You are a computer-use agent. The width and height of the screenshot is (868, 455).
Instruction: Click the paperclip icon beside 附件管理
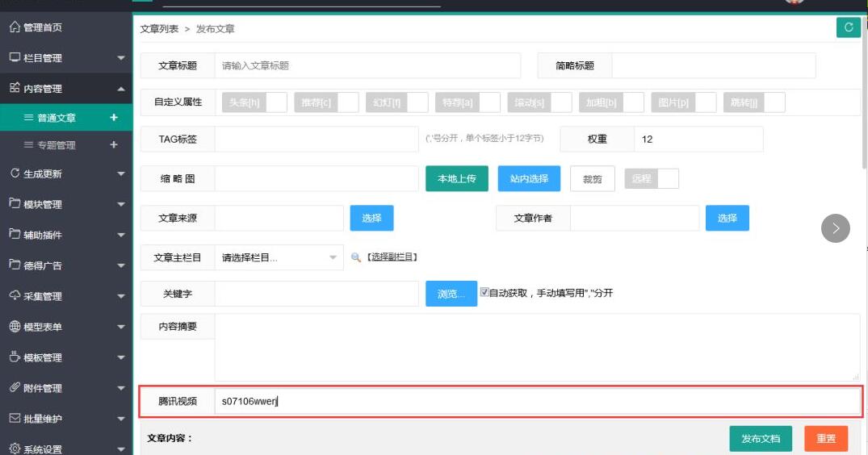pyautogui.click(x=15, y=387)
